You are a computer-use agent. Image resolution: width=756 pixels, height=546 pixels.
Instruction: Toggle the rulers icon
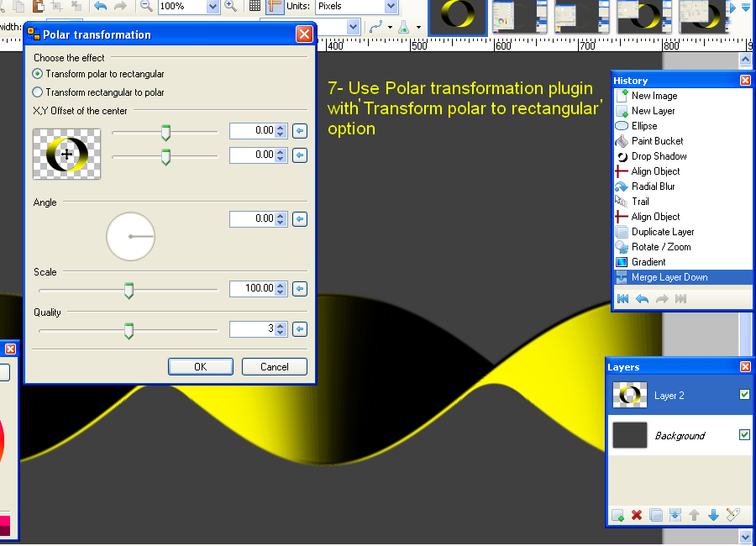(275, 6)
